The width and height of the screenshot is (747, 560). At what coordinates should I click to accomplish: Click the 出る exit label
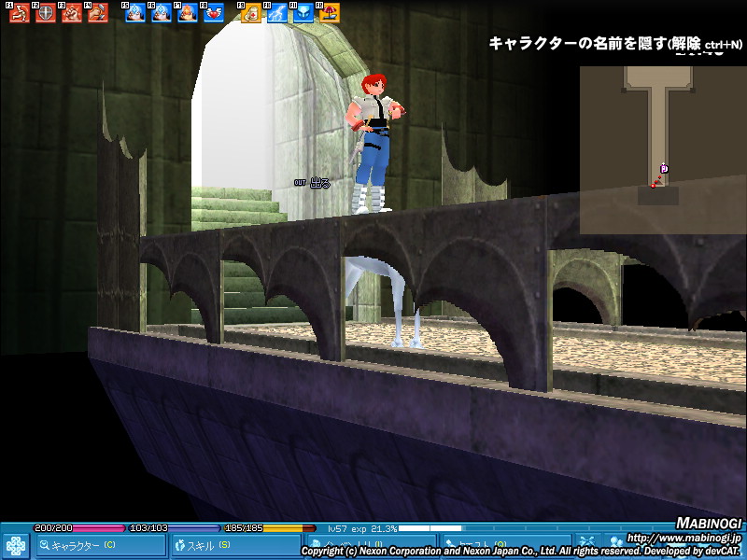[320, 183]
